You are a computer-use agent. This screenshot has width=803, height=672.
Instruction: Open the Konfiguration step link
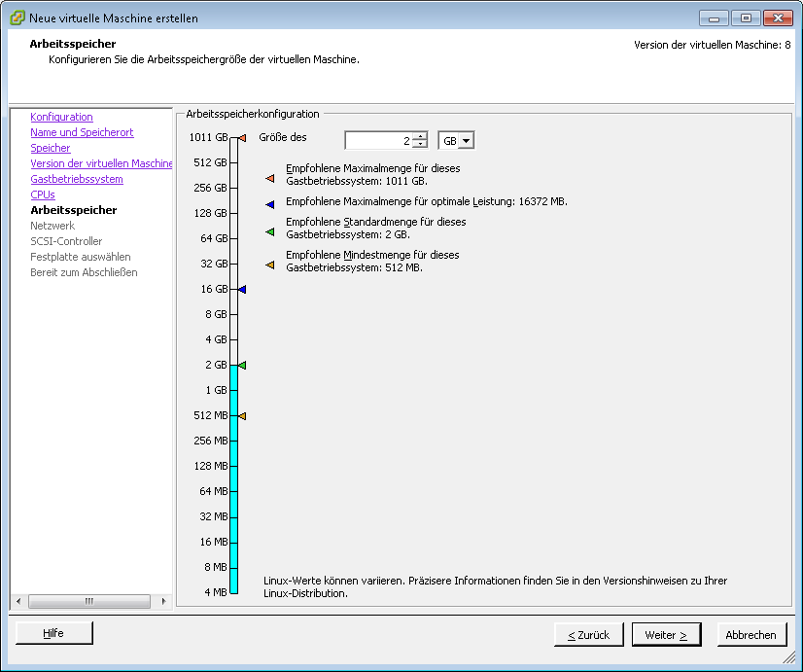tap(61, 117)
